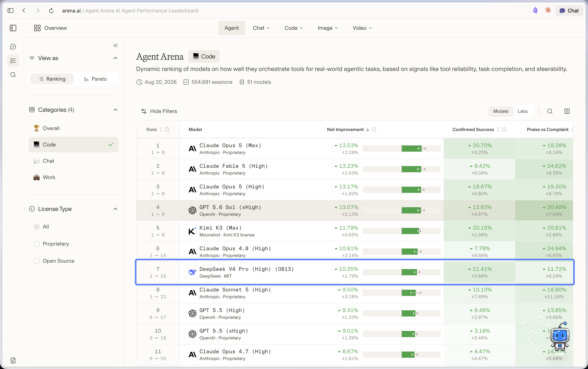The image size is (588, 369).
Task: Switch view to Pareto
Action: coord(95,79)
